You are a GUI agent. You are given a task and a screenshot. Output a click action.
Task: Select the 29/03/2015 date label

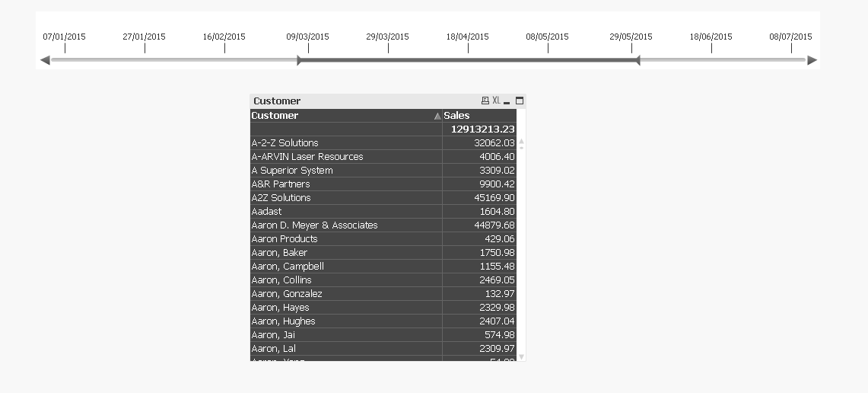click(387, 37)
